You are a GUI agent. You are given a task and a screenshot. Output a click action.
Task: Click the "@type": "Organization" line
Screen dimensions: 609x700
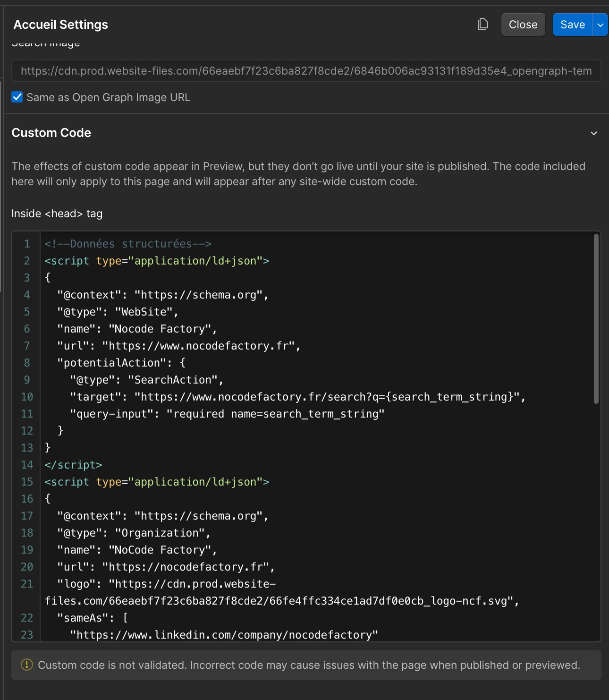(x=134, y=533)
